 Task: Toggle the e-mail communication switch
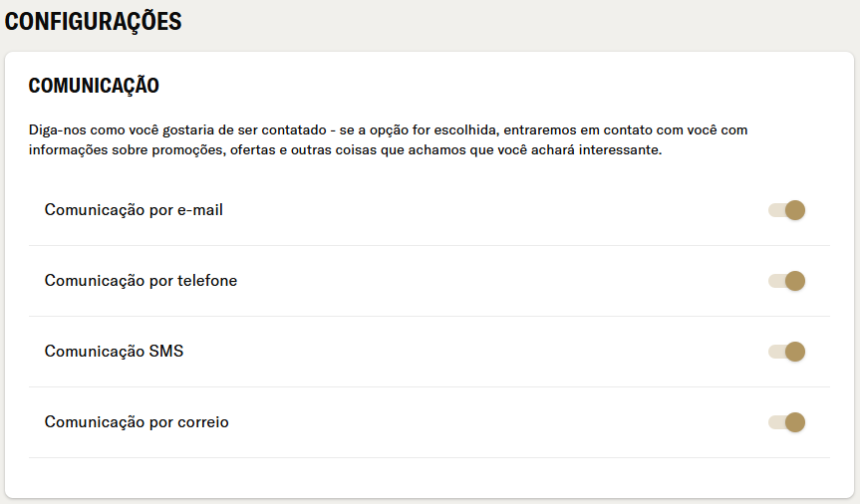coord(786,210)
